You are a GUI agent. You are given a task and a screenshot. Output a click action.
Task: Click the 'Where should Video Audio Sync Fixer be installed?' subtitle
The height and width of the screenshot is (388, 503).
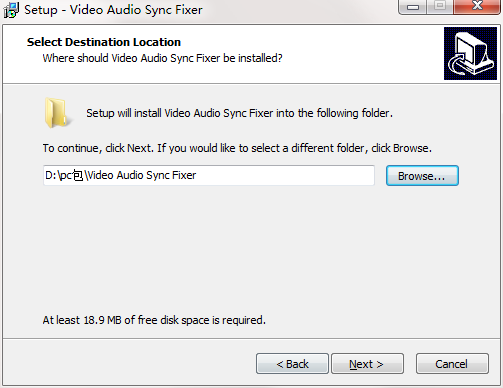tap(162, 58)
